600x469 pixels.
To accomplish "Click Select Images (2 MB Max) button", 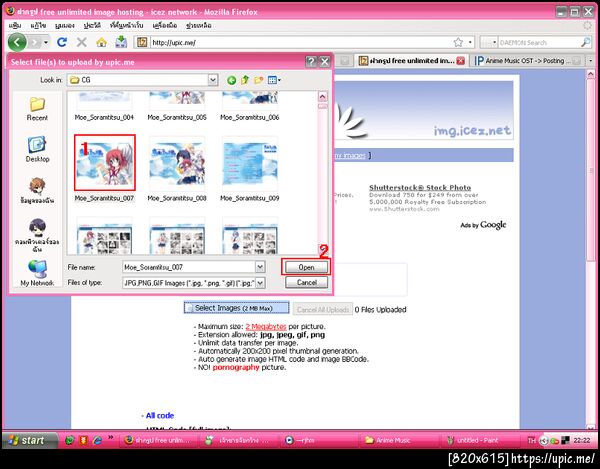I will pos(236,308).
